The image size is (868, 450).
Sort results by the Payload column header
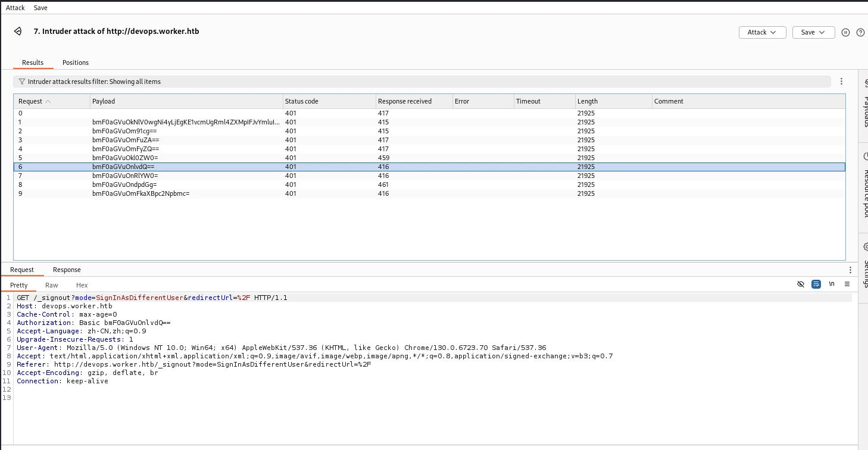pos(186,101)
